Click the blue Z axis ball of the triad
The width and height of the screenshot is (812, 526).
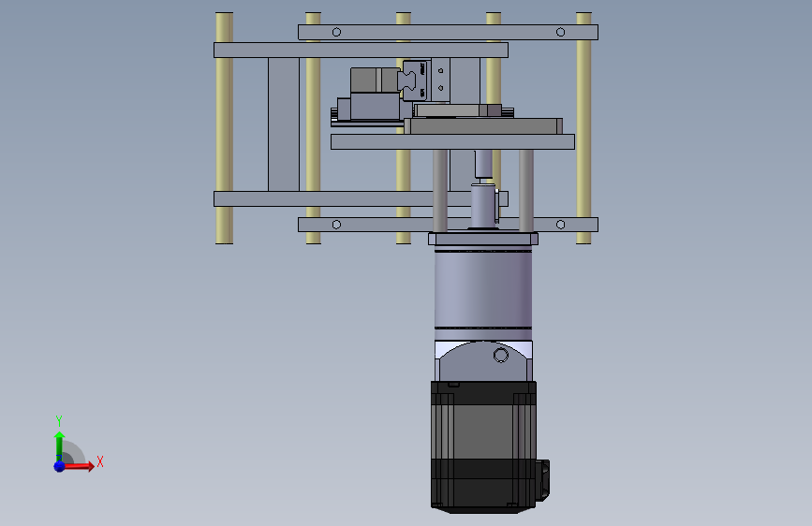[59, 466]
